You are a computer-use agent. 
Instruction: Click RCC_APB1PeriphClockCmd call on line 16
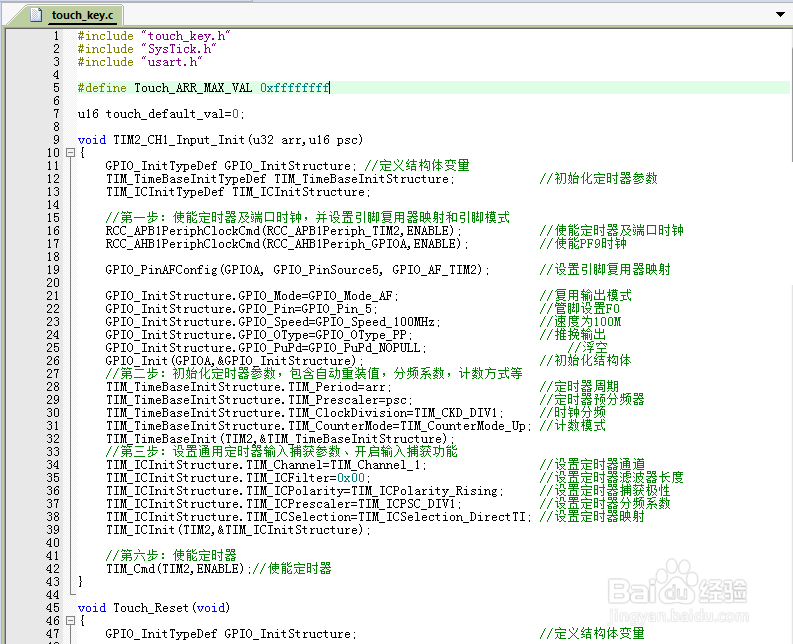click(x=283, y=231)
